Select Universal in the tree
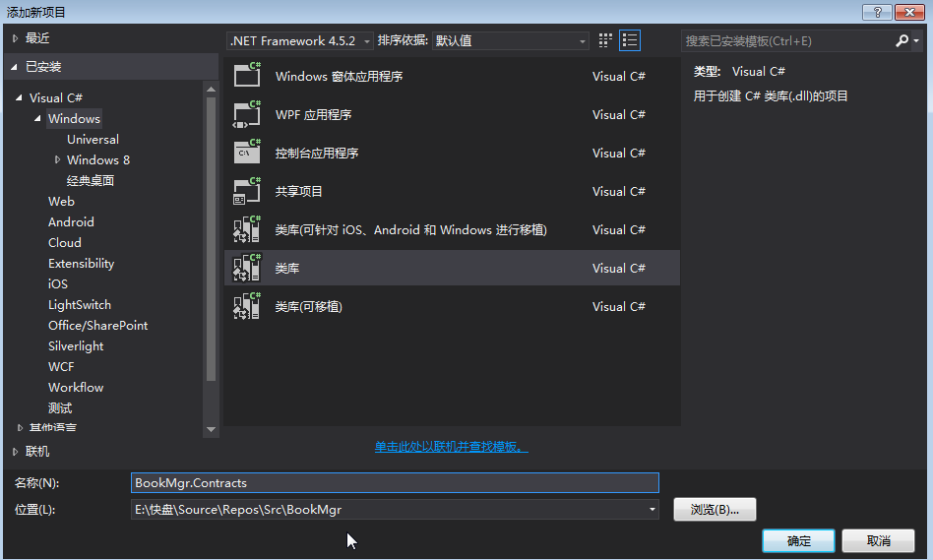Screen dimensions: 933x560 point(93,139)
